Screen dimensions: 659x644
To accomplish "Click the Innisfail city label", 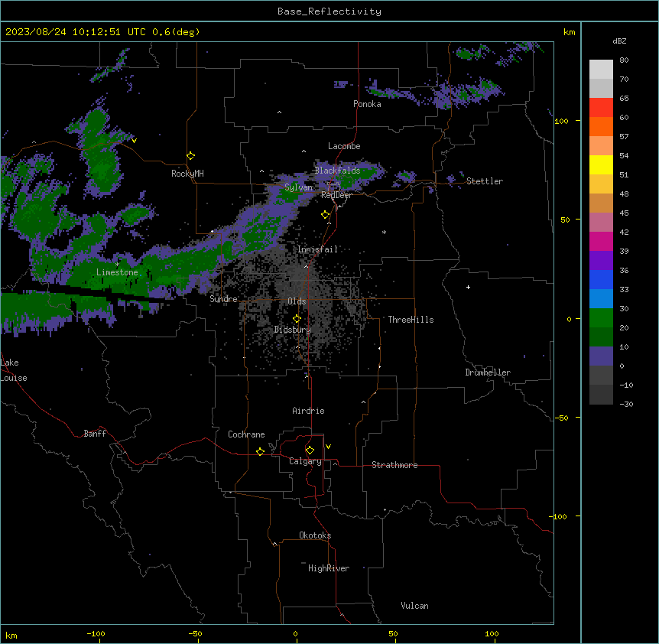I will tap(317, 249).
